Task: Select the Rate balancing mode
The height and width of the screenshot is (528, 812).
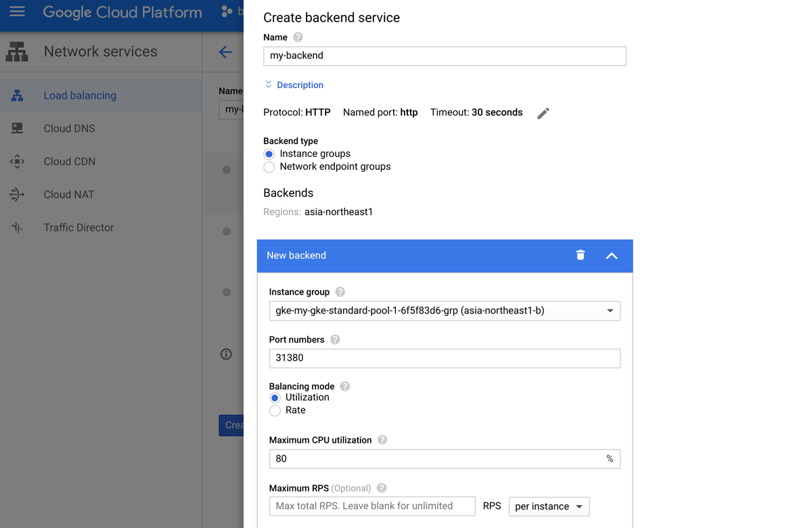Action: point(275,410)
